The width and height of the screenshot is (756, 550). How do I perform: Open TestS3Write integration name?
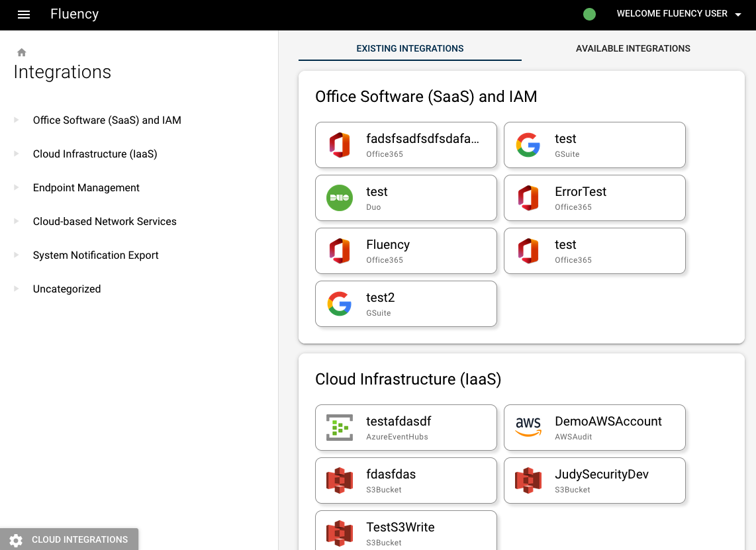(400, 527)
